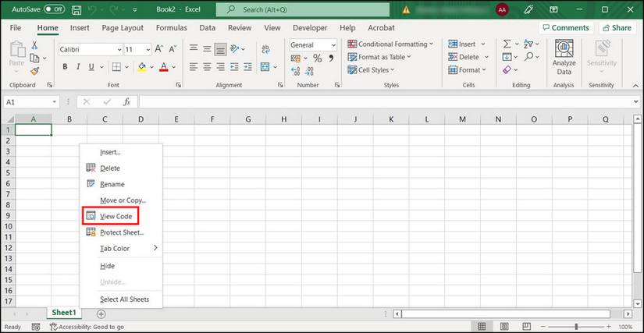Apply bold formatting with B icon
This screenshot has width=644, height=333.
pos(65,67)
